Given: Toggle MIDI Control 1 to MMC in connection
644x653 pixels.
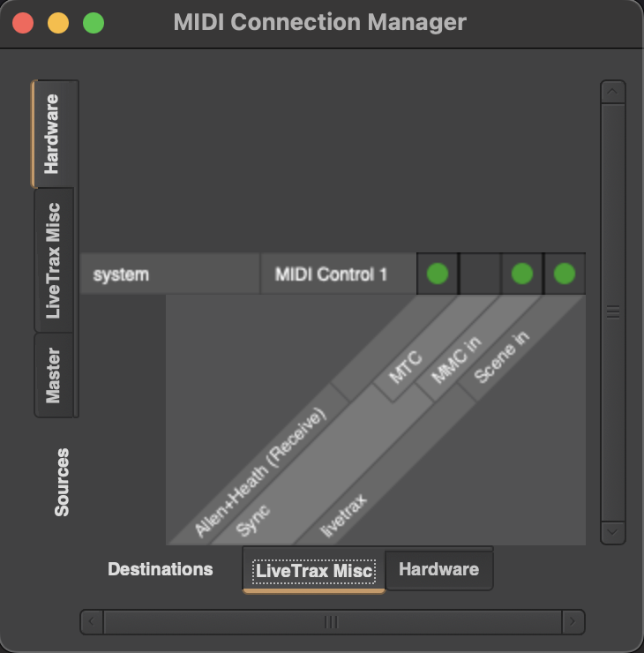Looking at the screenshot, I should pos(522,274).
